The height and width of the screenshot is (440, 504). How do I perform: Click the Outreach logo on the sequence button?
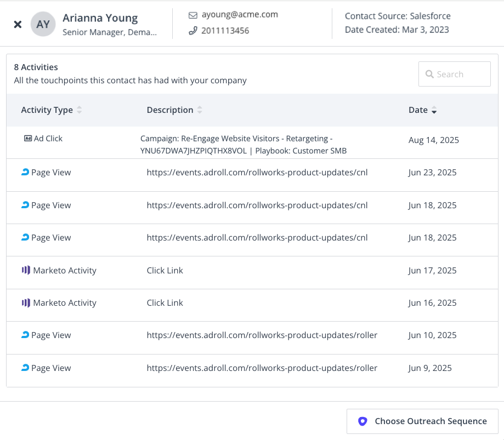pos(363,421)
